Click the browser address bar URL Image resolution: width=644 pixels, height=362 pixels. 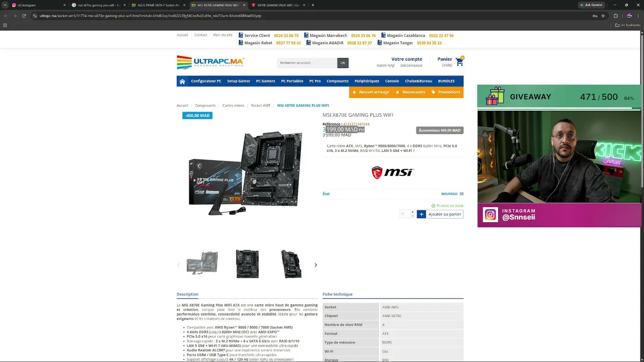pyautogui.click(x=150, y=16)
